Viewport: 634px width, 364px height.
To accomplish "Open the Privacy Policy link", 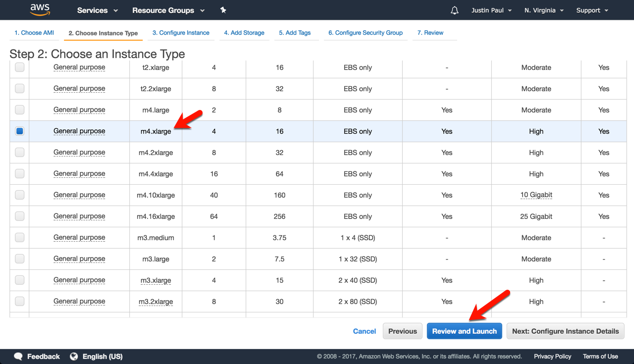I will click(x=553, y=356).
